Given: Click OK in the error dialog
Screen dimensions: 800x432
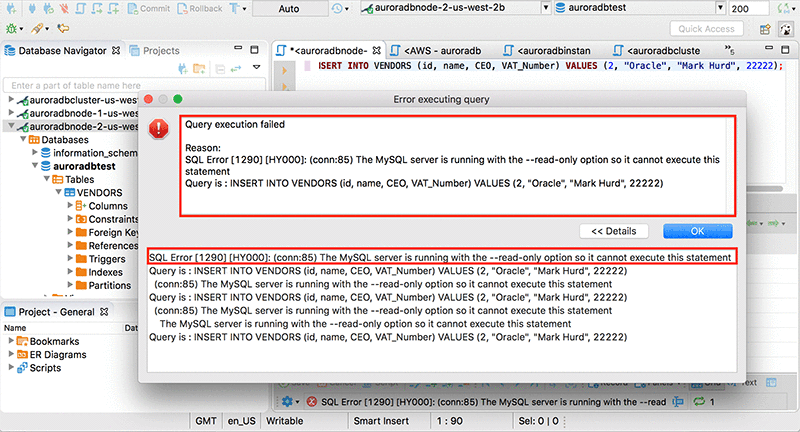Looking at the screenshot, I should pyautogui.click(x=697, y=231).
